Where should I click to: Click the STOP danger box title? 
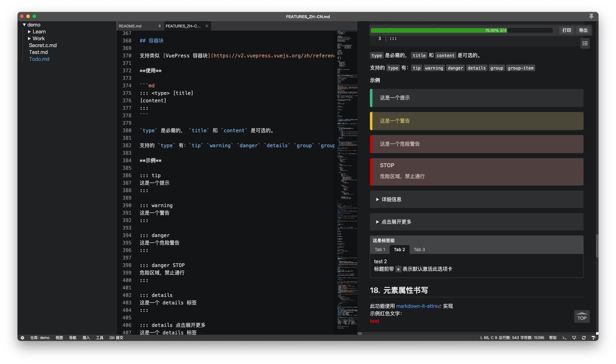(387, 165)
